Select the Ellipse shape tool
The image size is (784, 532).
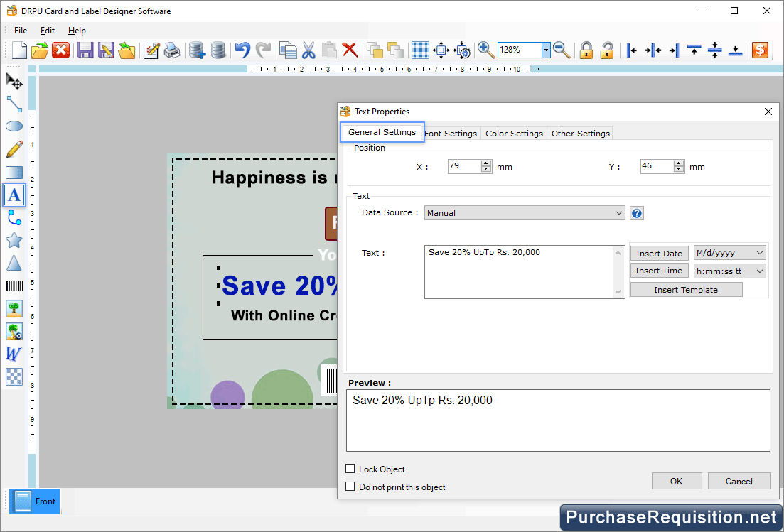pyautogui.click(x=14, y=126)
